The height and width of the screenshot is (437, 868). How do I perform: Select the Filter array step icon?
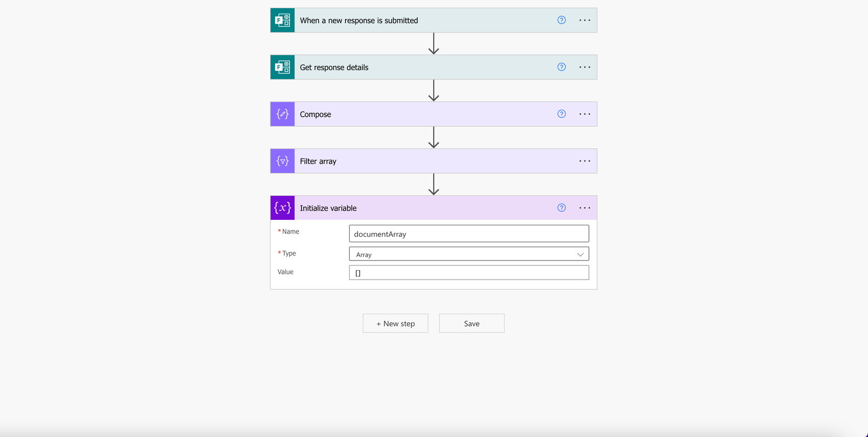(282, 161)
